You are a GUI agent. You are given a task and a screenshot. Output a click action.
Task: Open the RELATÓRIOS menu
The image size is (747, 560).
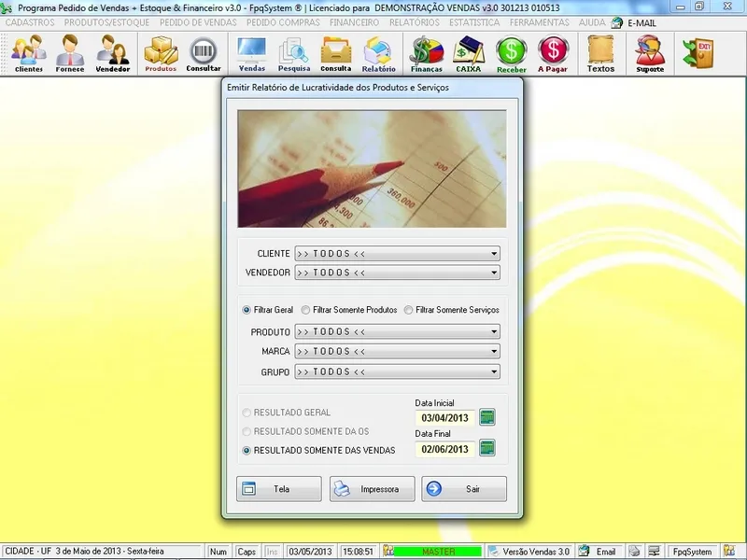(x=414, y=22)
